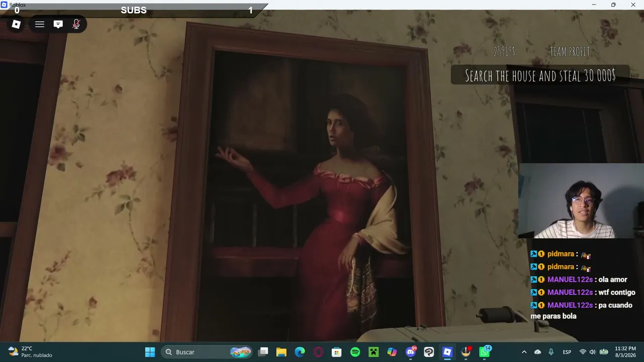Open Discord from the taskbar
The image size is (644, 362).
tap(411, 352)
